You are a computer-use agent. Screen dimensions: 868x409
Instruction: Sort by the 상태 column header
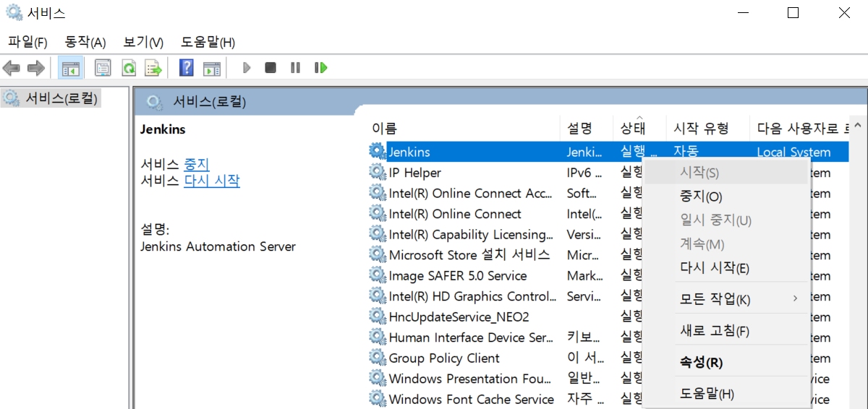click(639, 128)
